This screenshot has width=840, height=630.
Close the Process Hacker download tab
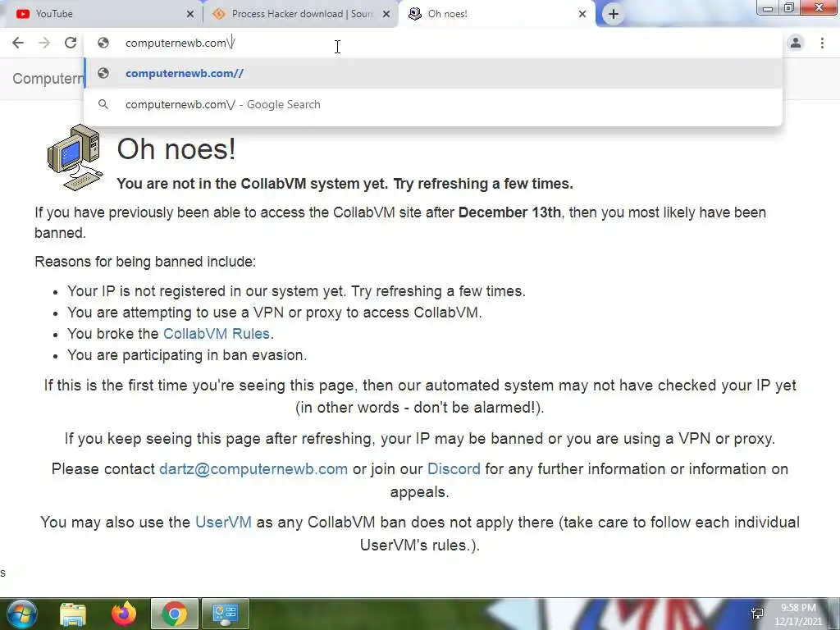click(386, 14)
